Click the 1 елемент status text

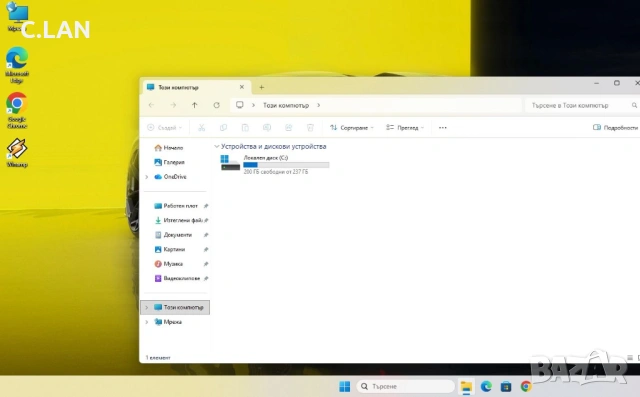pos(158,358)
